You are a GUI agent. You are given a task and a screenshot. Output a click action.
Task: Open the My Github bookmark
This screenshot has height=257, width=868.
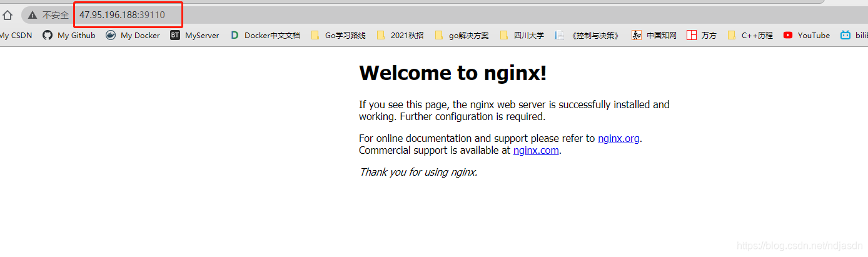coord(69,36)
